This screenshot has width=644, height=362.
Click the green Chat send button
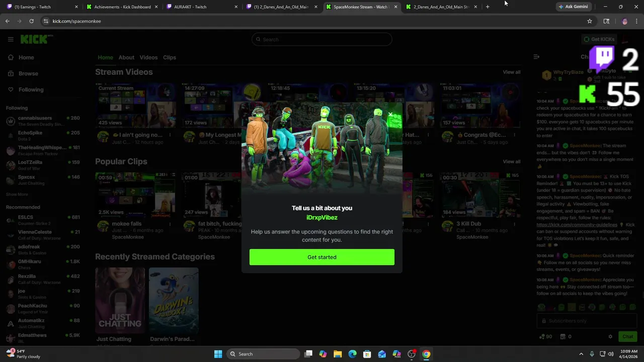628,336
